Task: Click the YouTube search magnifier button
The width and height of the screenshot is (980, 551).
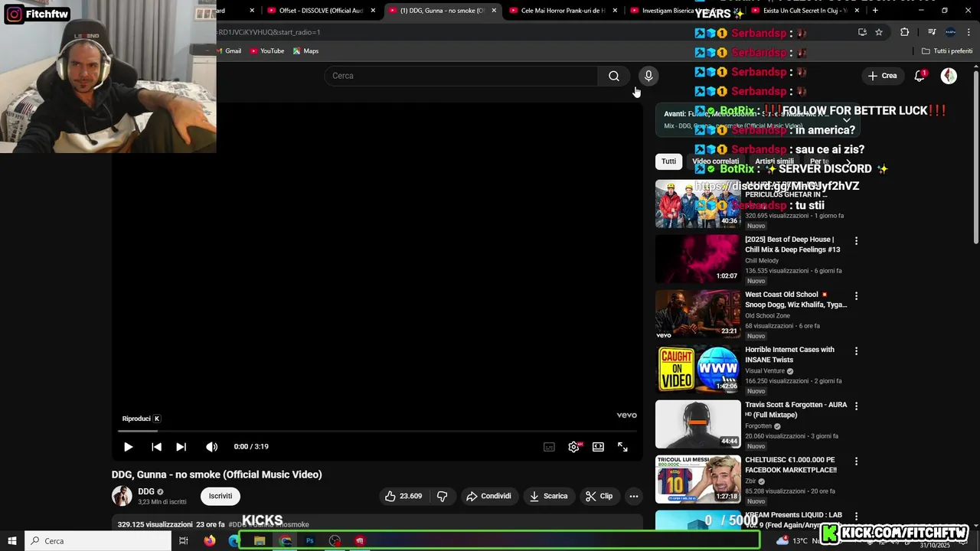Action: [613, 76]
